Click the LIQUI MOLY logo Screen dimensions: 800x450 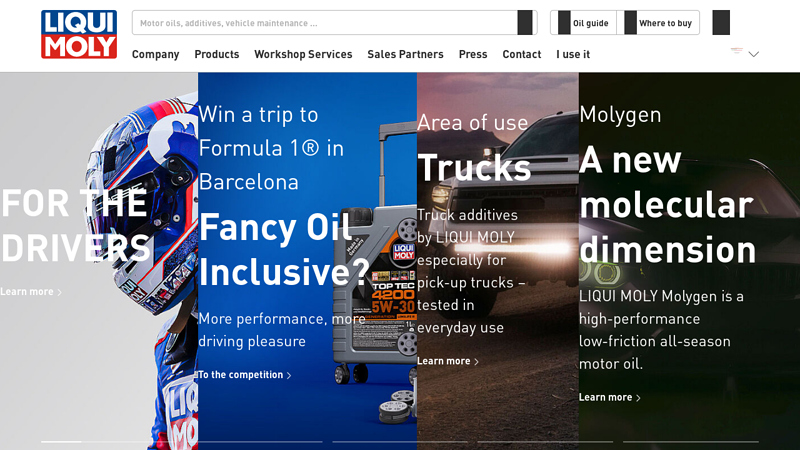(79, 34)
